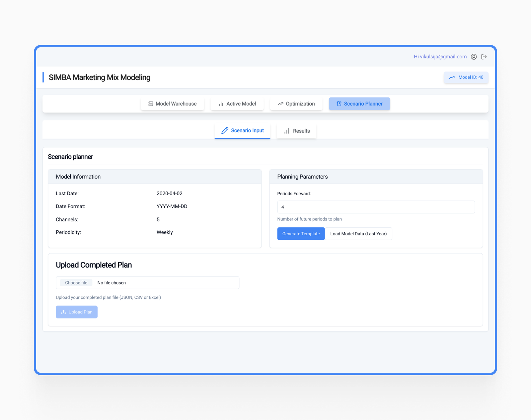Select the Scenario Planner tab
This screenshot has width=531, height=420.
click(359, 104)
